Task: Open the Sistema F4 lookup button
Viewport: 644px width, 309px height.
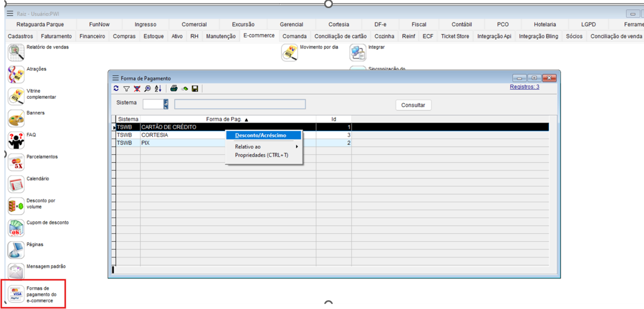Action: (x=166, y=104)
